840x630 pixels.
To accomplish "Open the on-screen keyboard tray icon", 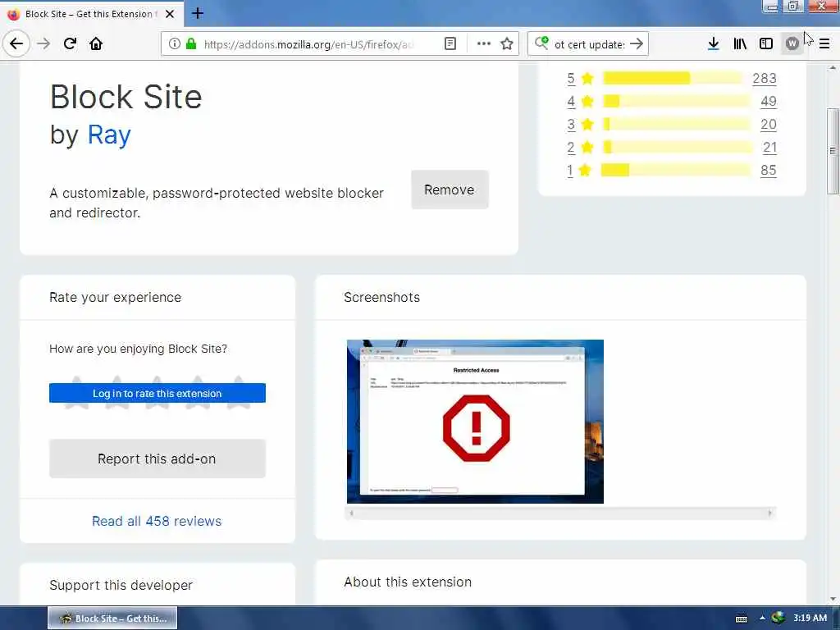I will point(742,619).
